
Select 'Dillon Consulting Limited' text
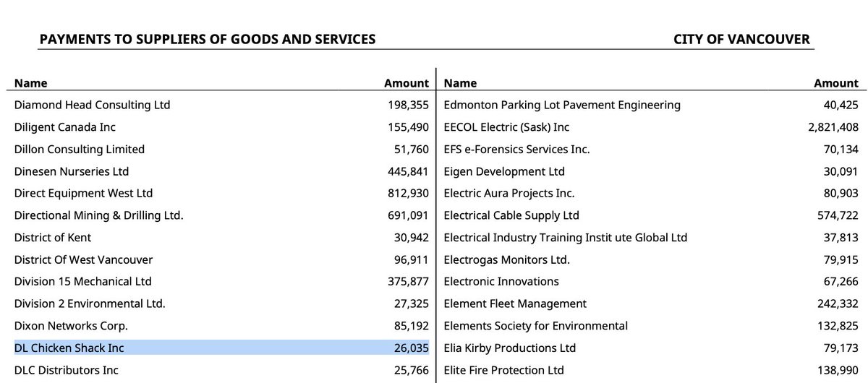tap(79, 149)
